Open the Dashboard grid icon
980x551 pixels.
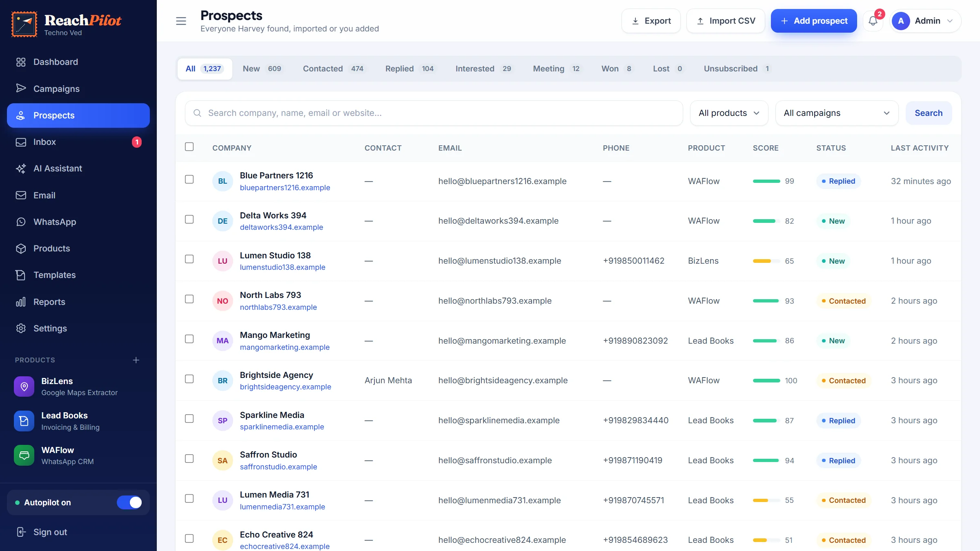click(x=21, y=62)
